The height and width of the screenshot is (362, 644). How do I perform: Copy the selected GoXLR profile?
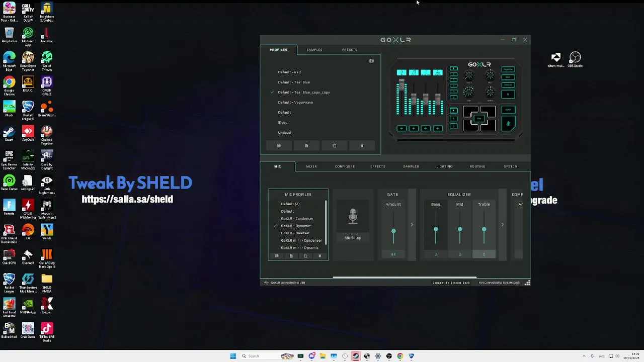[x=334, y=146]
